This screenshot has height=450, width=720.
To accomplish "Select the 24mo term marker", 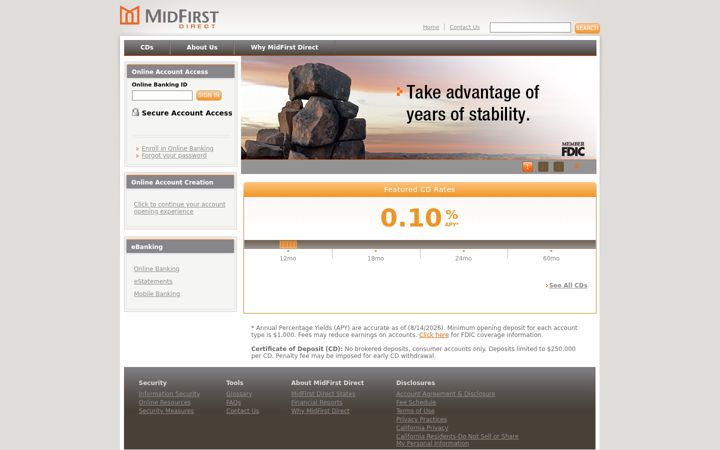I will 463,259.
